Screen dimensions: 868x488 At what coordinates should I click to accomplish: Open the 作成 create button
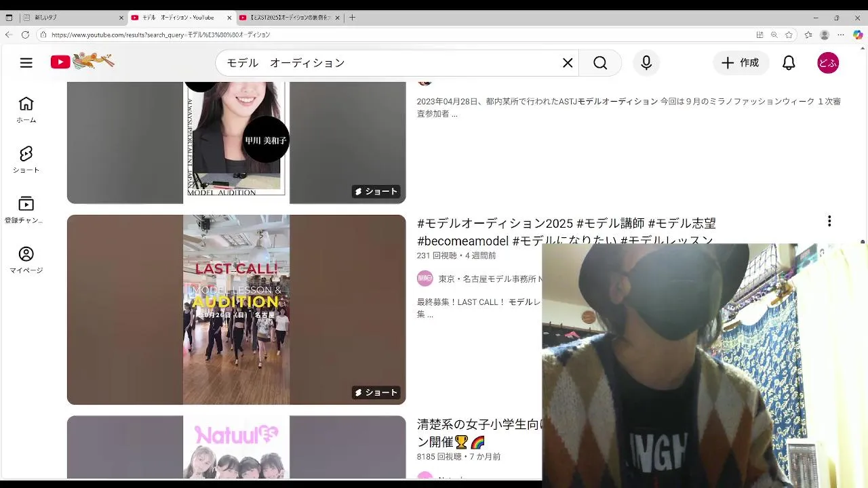pyautogui.click(x=741, y=63)
